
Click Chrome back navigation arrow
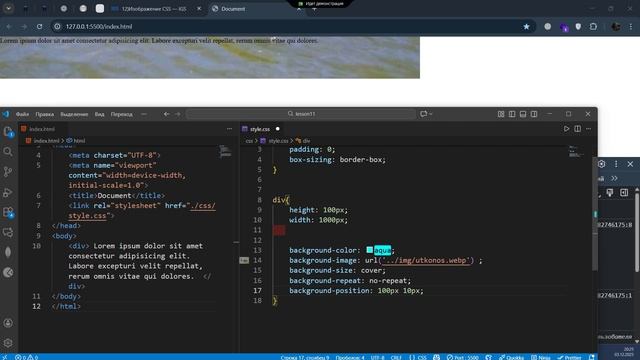coord(9,27)
